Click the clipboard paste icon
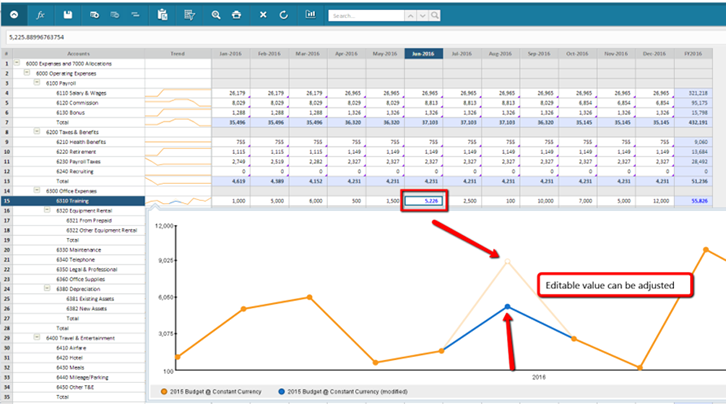The width and height of the screenshot is (726, 404). 163,15
